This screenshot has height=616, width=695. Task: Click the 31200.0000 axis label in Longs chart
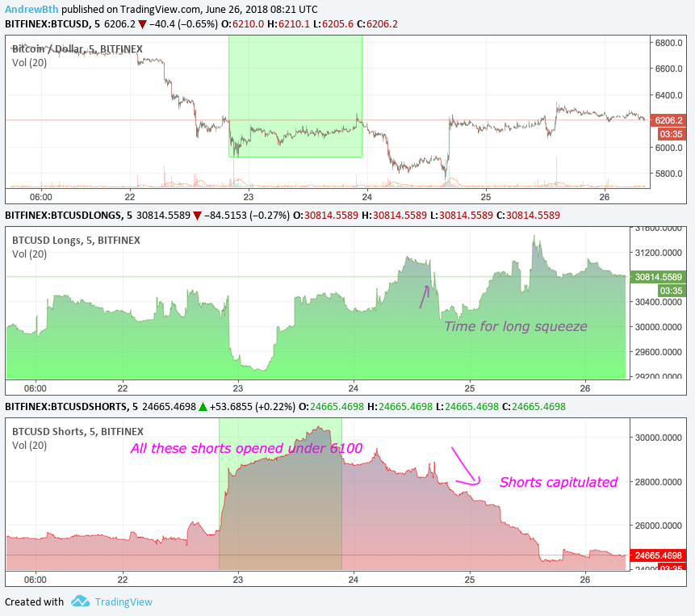658,253
